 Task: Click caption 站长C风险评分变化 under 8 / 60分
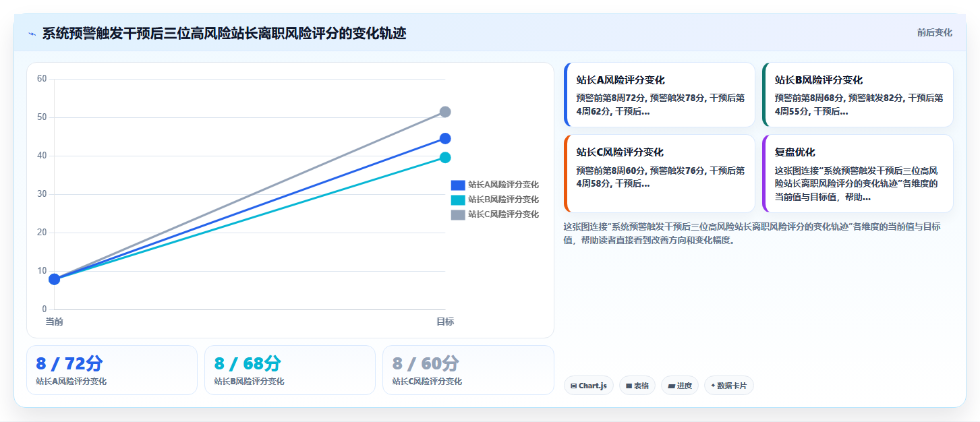427,382
